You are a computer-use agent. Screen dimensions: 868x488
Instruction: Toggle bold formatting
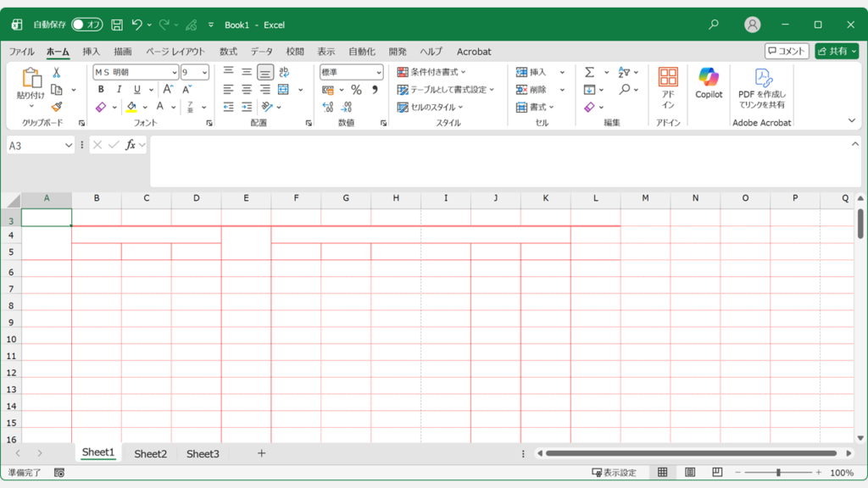[101, 90]
